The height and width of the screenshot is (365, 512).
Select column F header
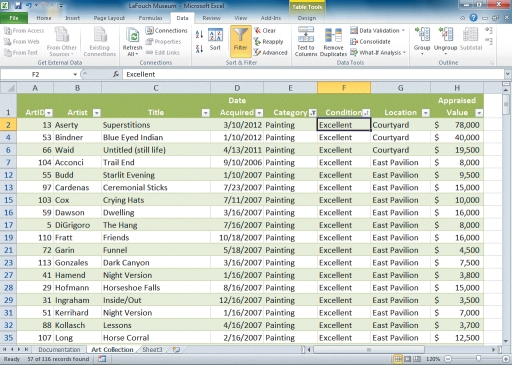tap(344, 88)
